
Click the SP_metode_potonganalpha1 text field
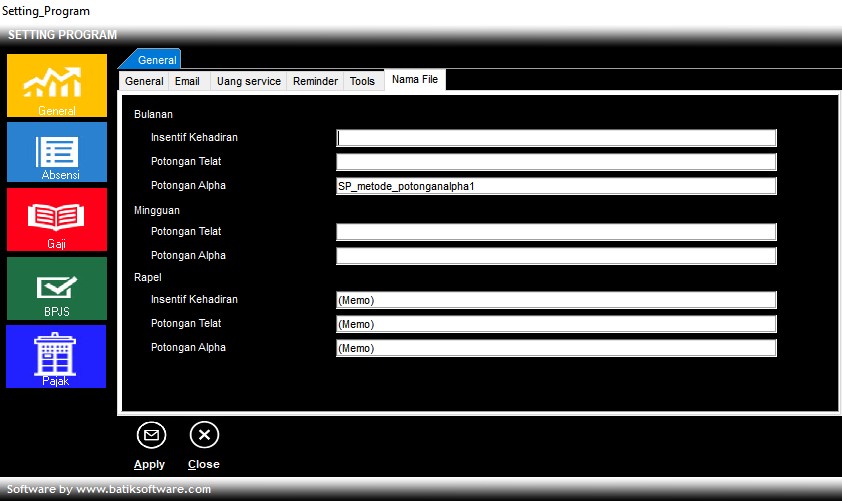click(556, 186)
